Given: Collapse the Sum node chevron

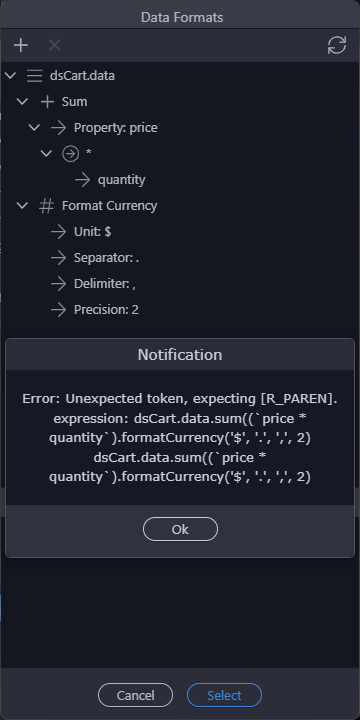Looking at the screenshot, I should [x=22, y=101].
